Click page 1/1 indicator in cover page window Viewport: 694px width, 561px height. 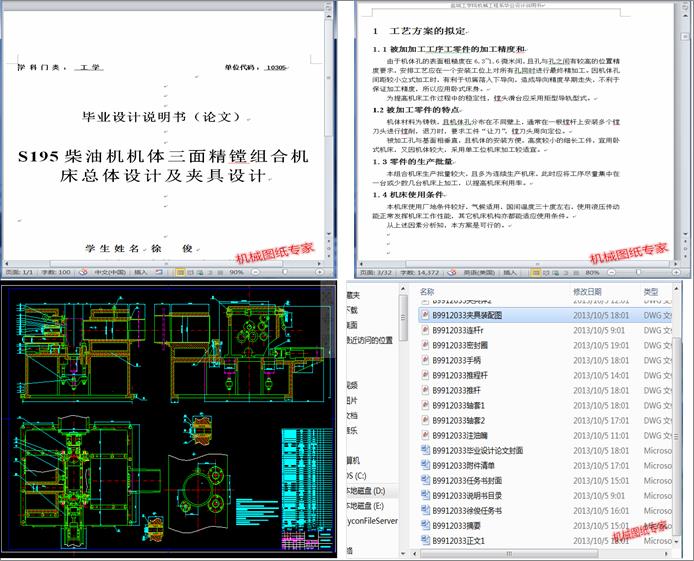pos(19,272)
